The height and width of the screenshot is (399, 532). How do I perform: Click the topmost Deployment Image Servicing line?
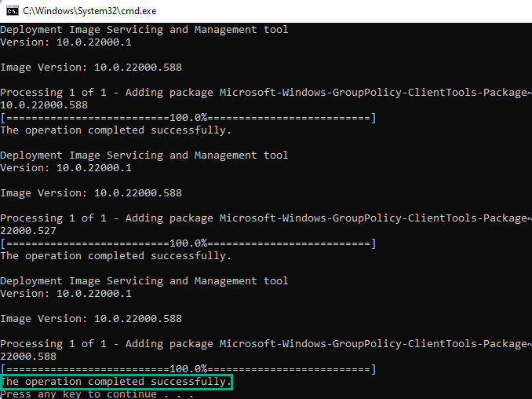pyautogui.click(x=144, y=30)
